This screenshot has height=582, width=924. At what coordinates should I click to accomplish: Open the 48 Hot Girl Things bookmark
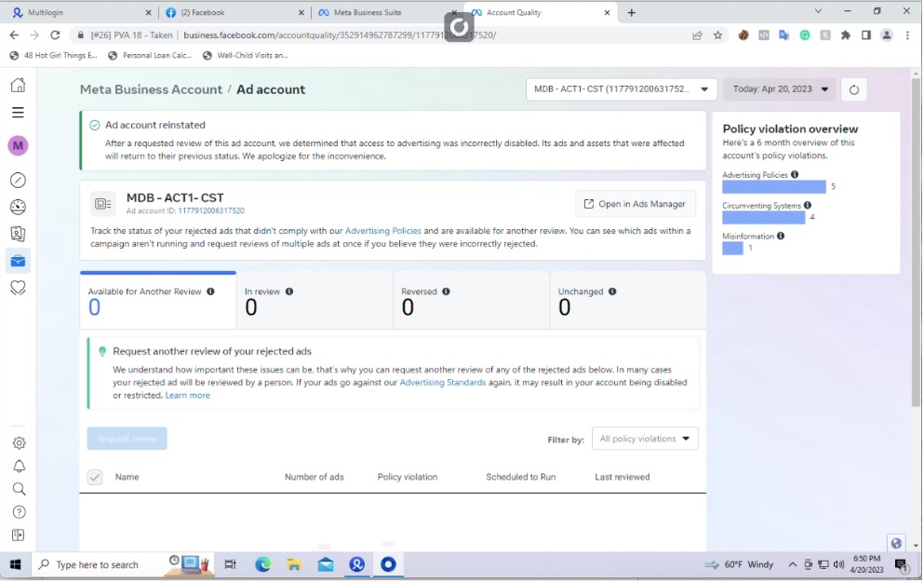coord(54,56)
